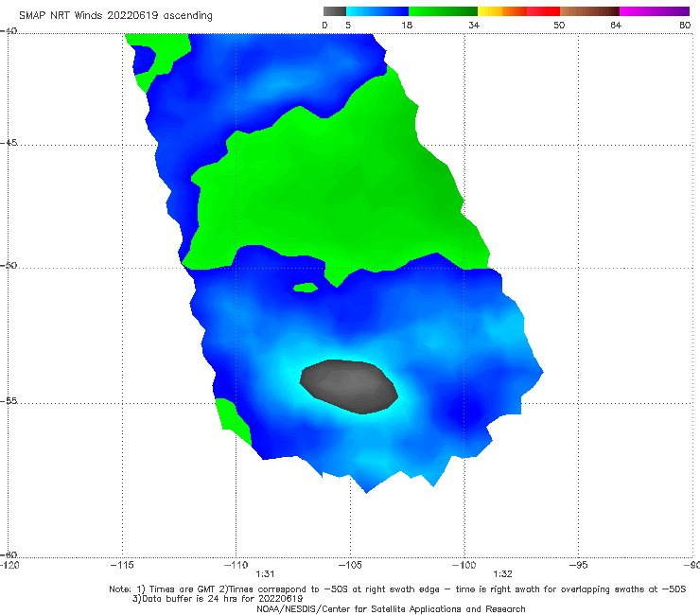
Task: Click the swath time label '1:31'
Action: coord(265,574)
